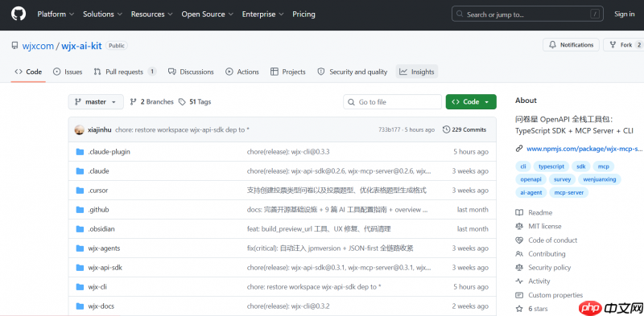The width and height of the screenshot is (644, 316).
Task: Open the Platform dropdown menu
Action: [x=56, y=14]
